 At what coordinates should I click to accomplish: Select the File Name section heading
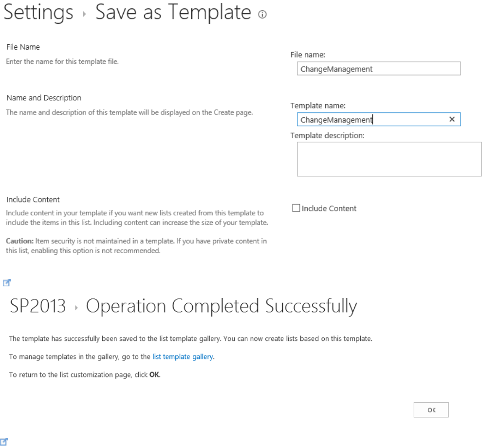pos(23,47)
